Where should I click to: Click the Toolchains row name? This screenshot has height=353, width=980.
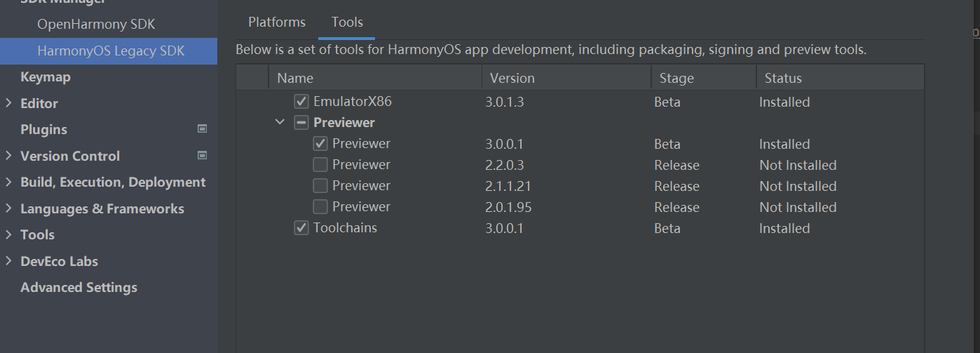[x=345, y=228]
